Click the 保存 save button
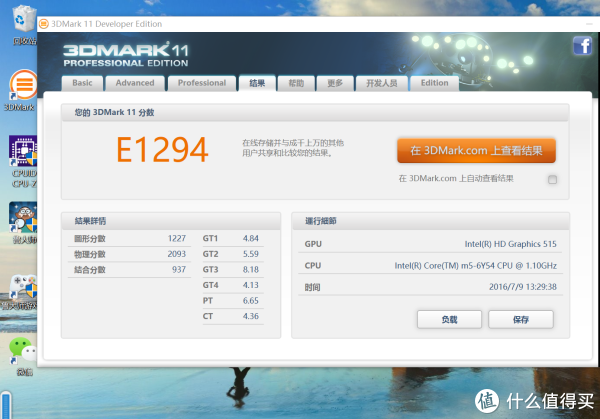 (521, 320)
